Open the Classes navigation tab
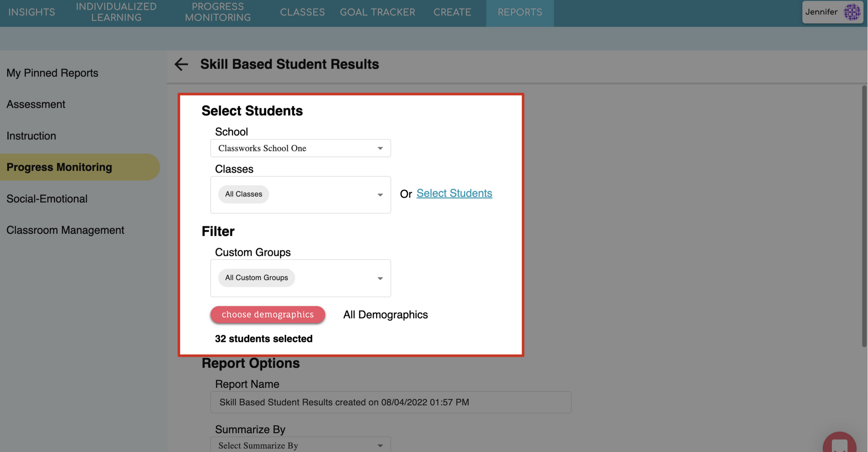This screenshot has width=868, height=452. pos(302,12)
